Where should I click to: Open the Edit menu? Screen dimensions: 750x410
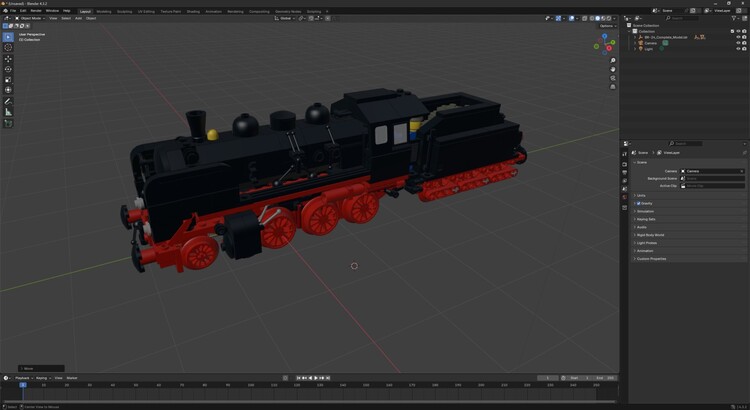pyautogui.click(x=23, y=11)
